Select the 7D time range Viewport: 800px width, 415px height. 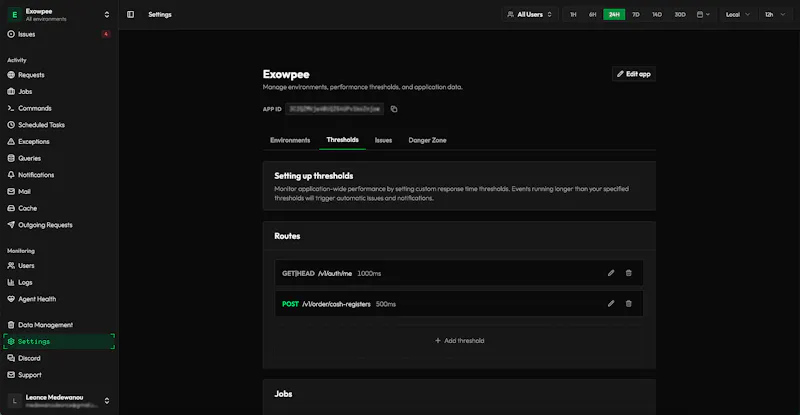pos(636,14)
